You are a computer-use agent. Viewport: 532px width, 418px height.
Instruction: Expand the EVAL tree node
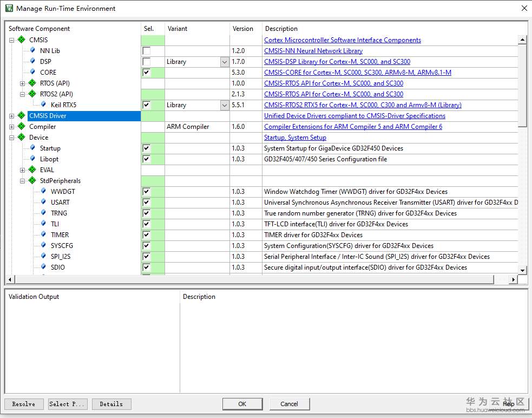[22, 170]
